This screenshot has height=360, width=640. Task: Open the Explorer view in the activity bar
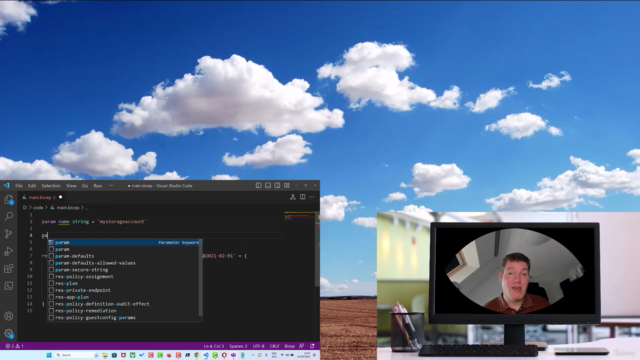tap(9, 200)
